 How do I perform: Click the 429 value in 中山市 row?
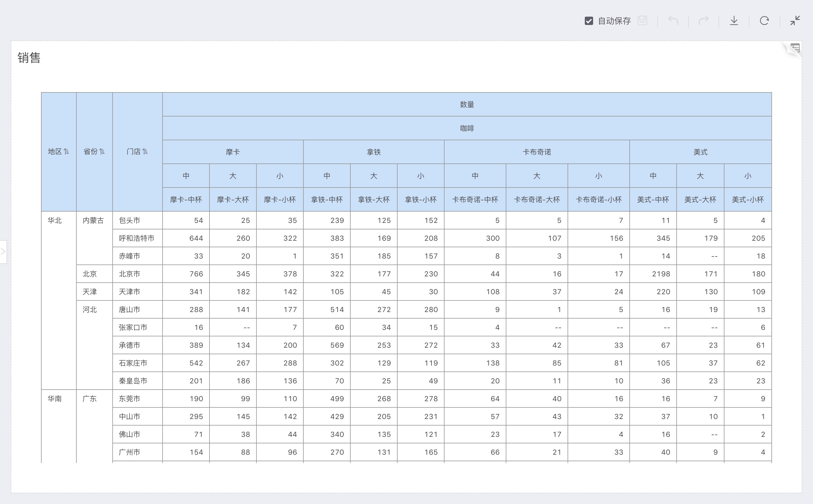click(337, 417)
